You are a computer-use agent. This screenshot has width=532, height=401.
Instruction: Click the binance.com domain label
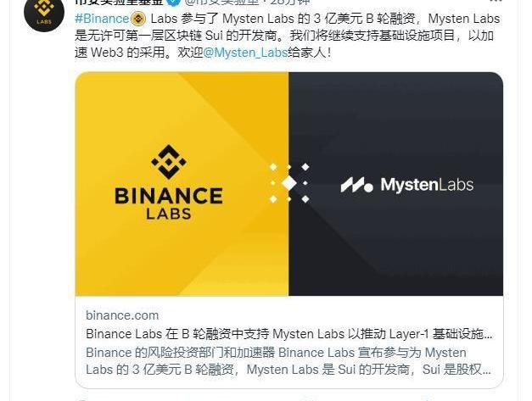122,315
